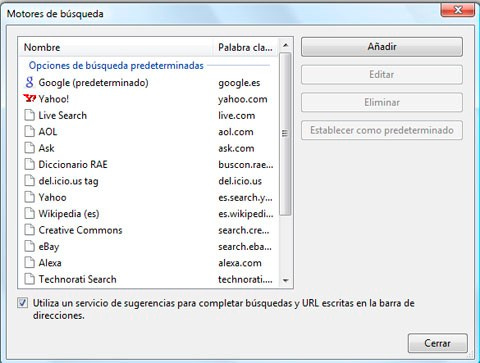This screenshot has height=363, width=480.
Task: Click the page icon beside AOL
Action: (x=29, y=131)
